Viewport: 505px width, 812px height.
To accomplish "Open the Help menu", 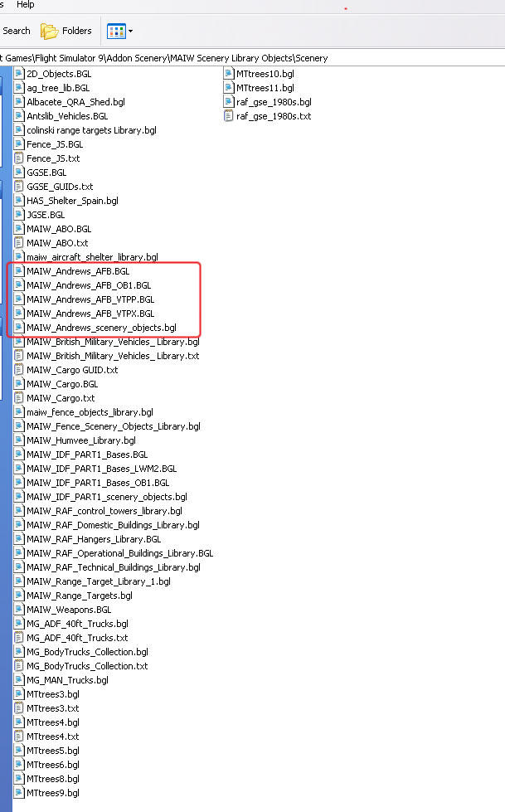I will click(26, 5).
